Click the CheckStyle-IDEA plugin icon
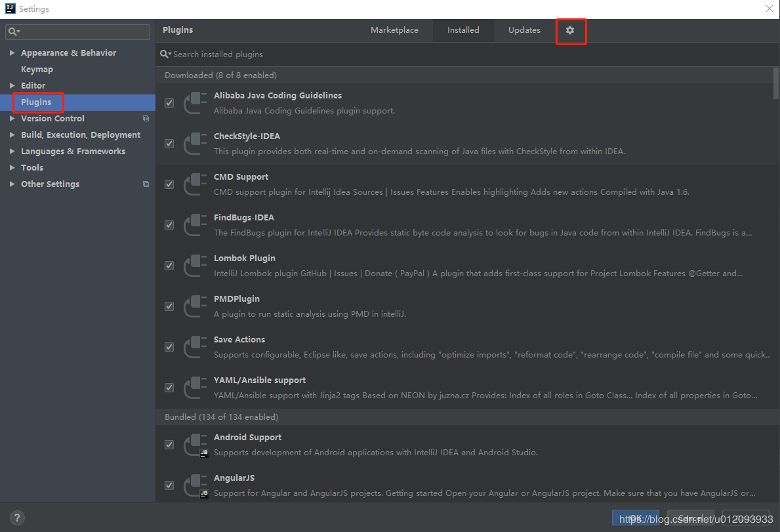Screen dimensions: 780x532 (195, 144)
